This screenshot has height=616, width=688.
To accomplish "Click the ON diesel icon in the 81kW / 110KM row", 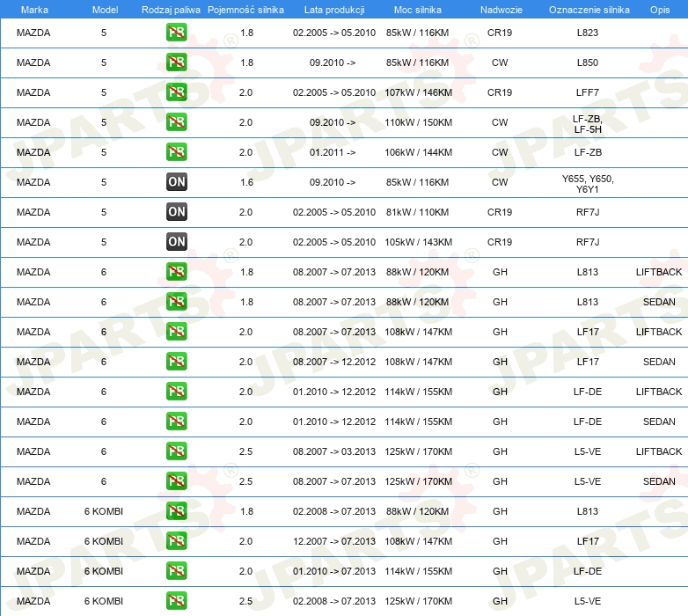I will 176,211.
